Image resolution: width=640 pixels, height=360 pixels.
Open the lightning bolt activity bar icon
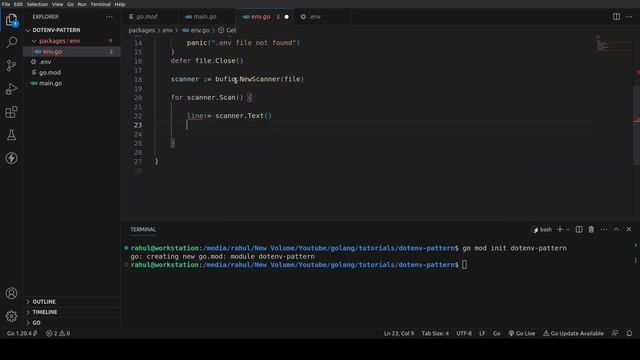coord(11,158)
